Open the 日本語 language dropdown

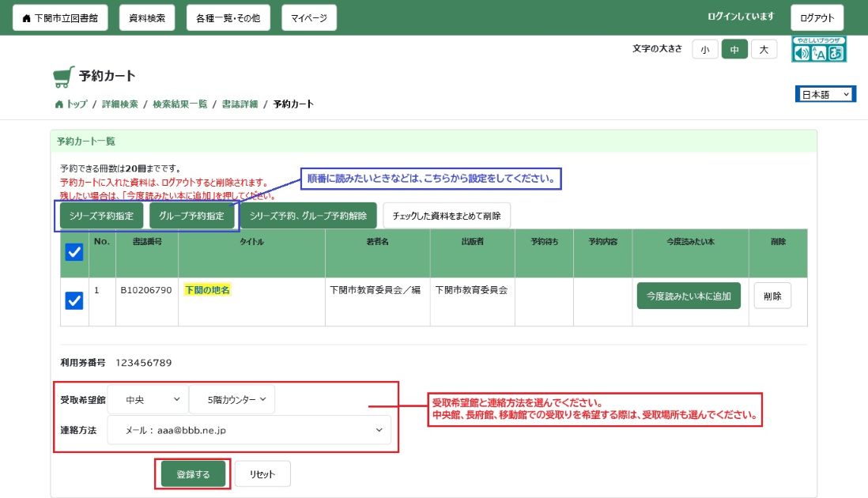click(825, 94)
